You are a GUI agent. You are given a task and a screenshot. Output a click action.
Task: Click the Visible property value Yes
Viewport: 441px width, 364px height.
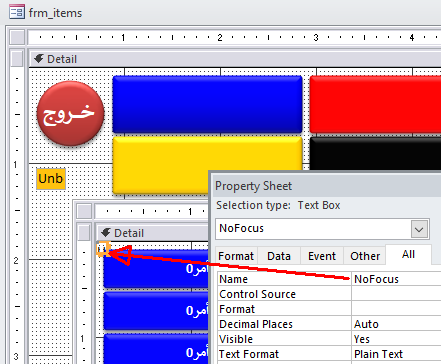(396, 339)
